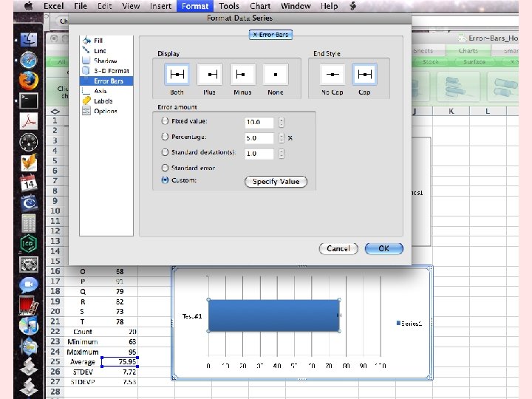Open iTunes from the Dock

click(x=29, y=325)
